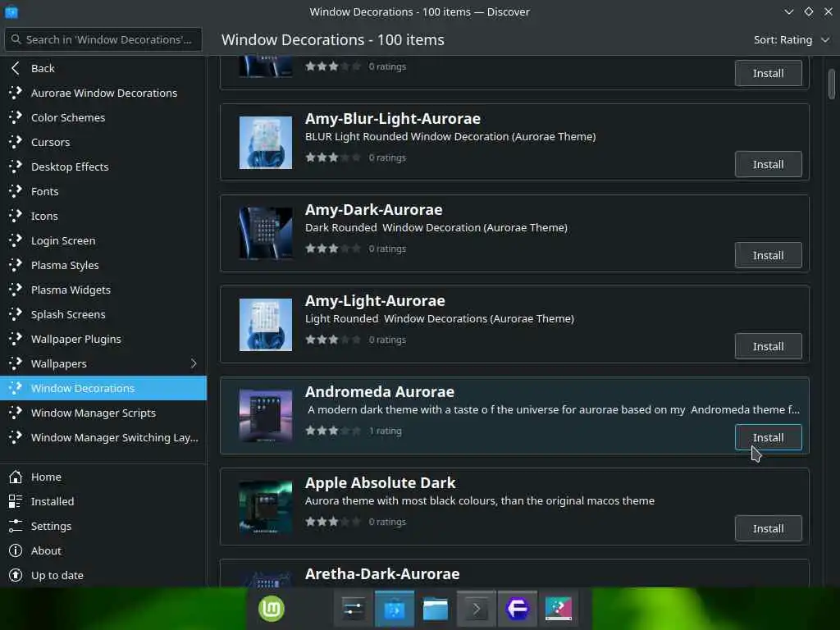Install Amy-Light-Aurorae theme
The image size is (840, 630).
click(x=768, y=347)
